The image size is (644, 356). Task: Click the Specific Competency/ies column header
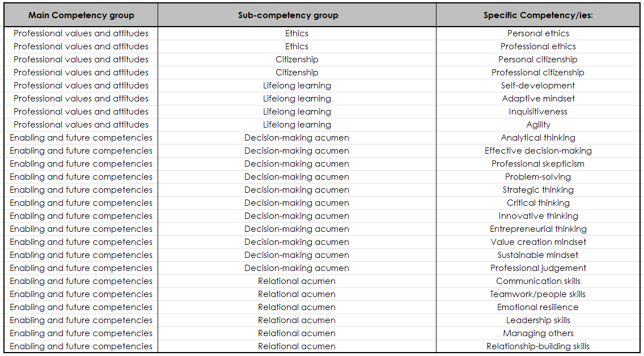tap(538, 15)
